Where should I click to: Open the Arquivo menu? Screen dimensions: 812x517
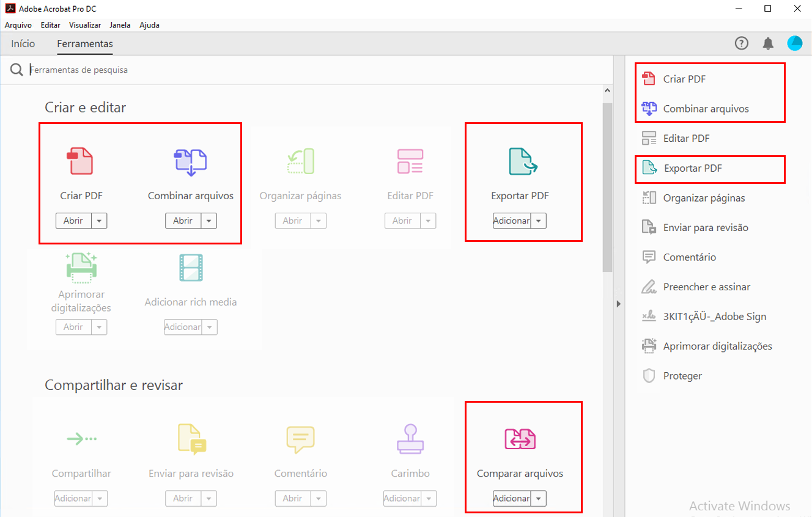18,25
